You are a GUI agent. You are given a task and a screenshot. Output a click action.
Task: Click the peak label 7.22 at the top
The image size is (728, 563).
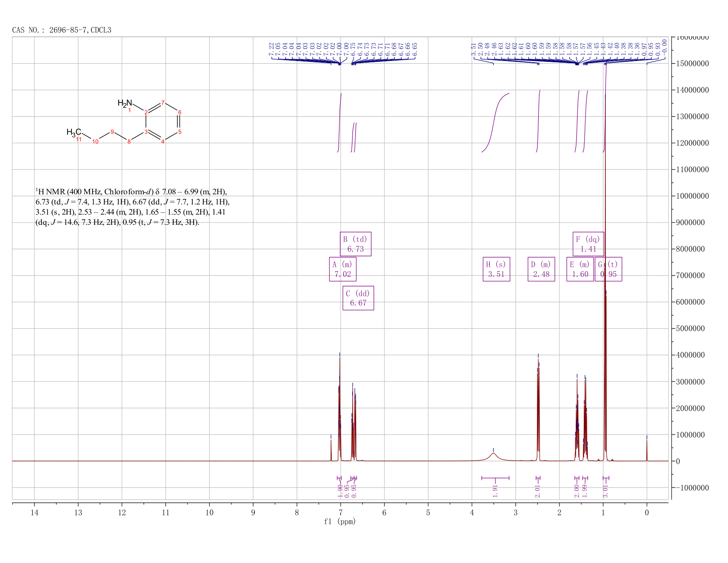point(271,49)
